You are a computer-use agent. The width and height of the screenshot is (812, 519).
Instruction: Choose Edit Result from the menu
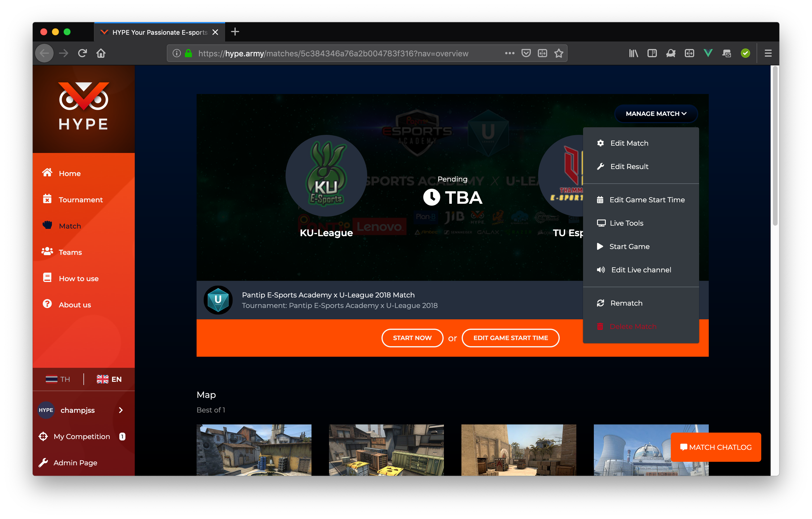(x=641, y=166)
